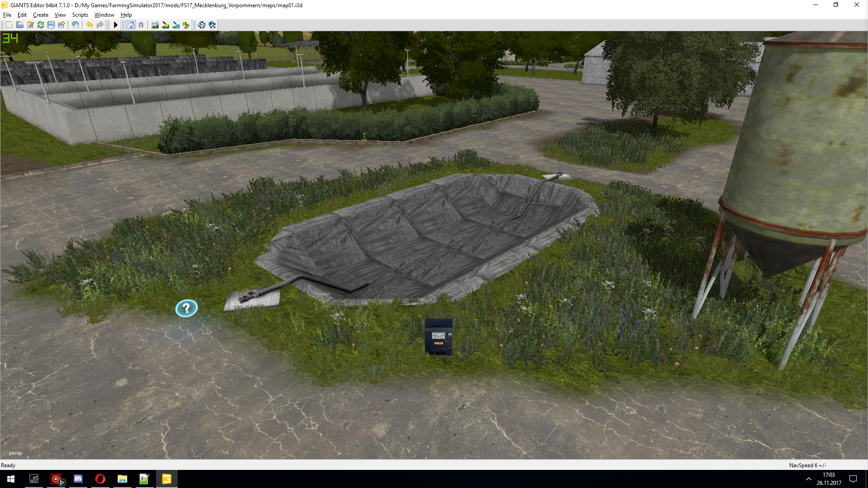Click the Reload refresh green arrows icon
Viewport: 868px width, 488px height.
click(41, 25)
